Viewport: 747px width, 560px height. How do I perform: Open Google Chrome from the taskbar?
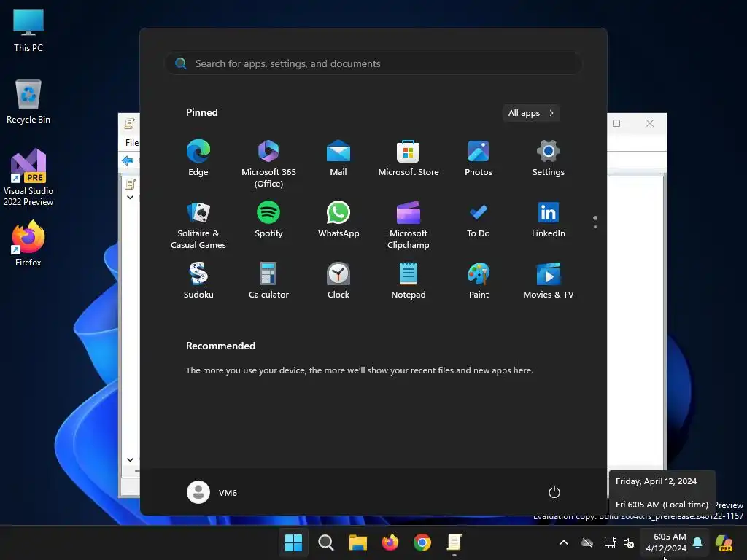tap(422, 542)
